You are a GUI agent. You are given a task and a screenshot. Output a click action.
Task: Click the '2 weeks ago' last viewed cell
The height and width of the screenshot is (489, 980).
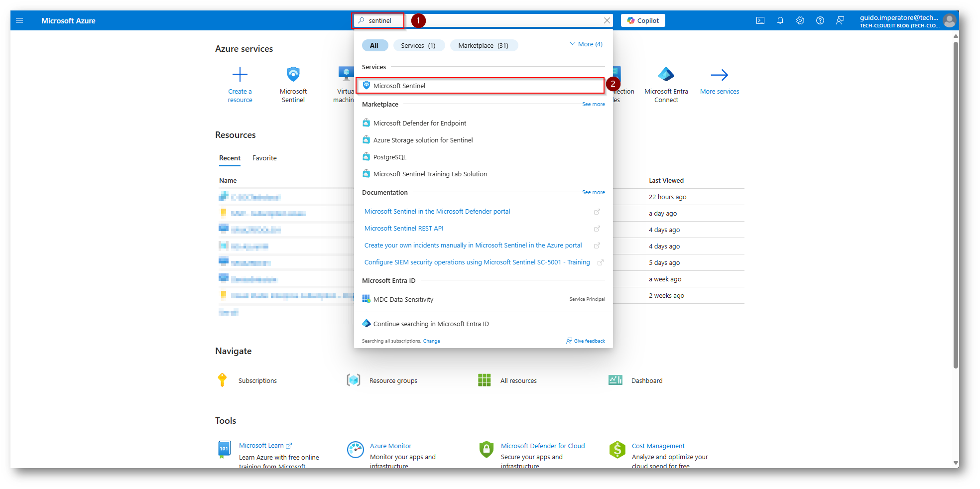(666, 296)
